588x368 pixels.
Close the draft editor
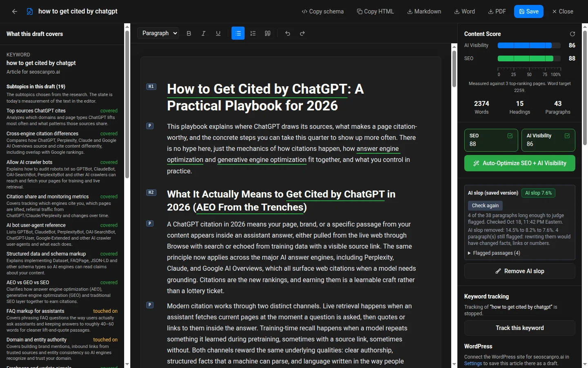click(x=563, y=11)
